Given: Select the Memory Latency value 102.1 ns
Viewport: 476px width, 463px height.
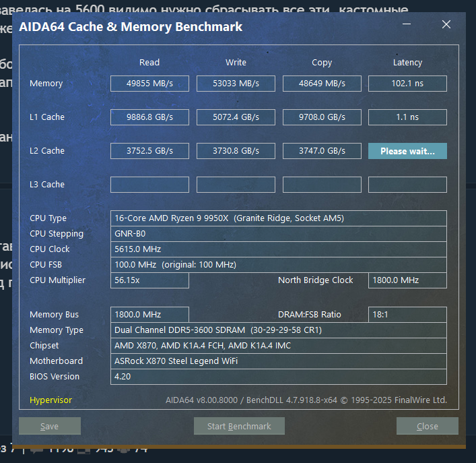Looking at the screenshot, I should (407, 84).
